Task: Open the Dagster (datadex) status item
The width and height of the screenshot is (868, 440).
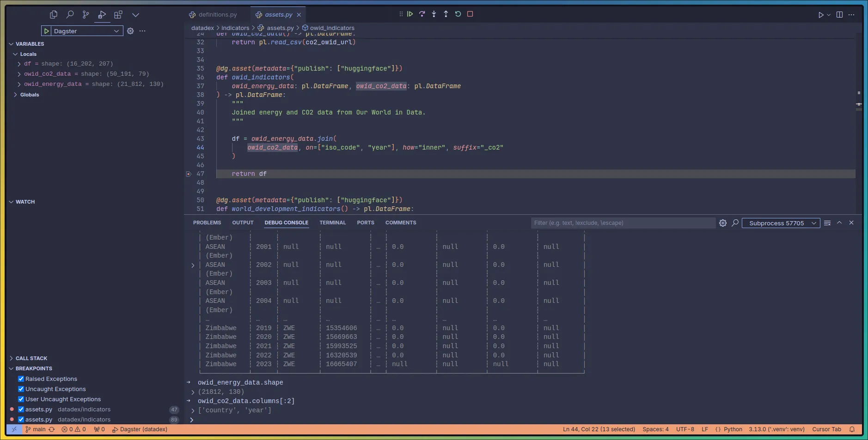Action: (x=140, y=429)
